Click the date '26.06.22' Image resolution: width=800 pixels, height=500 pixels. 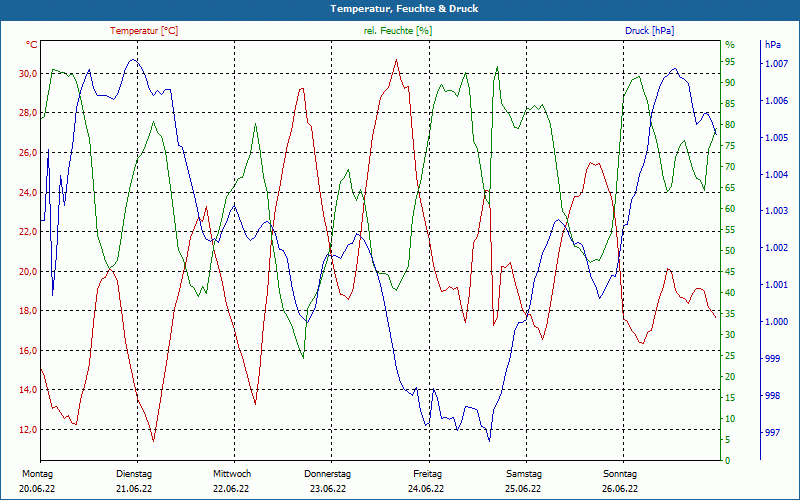620,489
